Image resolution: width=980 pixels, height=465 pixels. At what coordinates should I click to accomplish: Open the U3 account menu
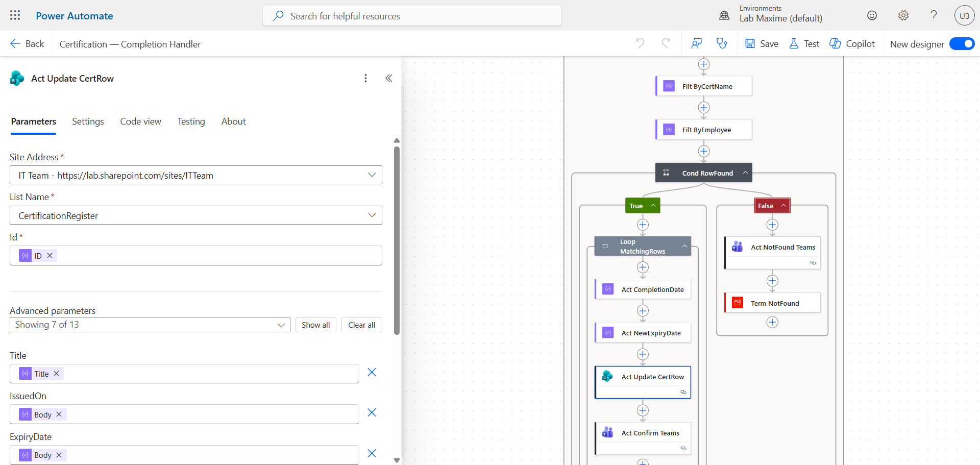[x=965, y=15]
